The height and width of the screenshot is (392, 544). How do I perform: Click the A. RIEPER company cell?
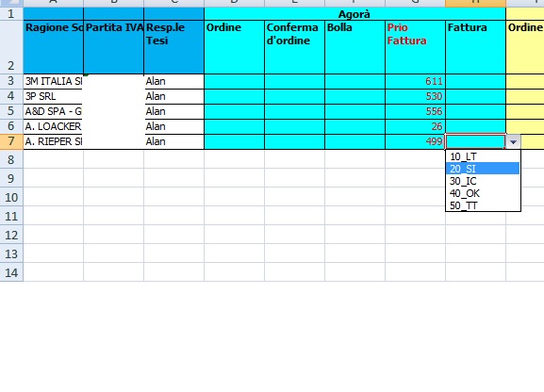pyautogui.click(x=54, y=141)
